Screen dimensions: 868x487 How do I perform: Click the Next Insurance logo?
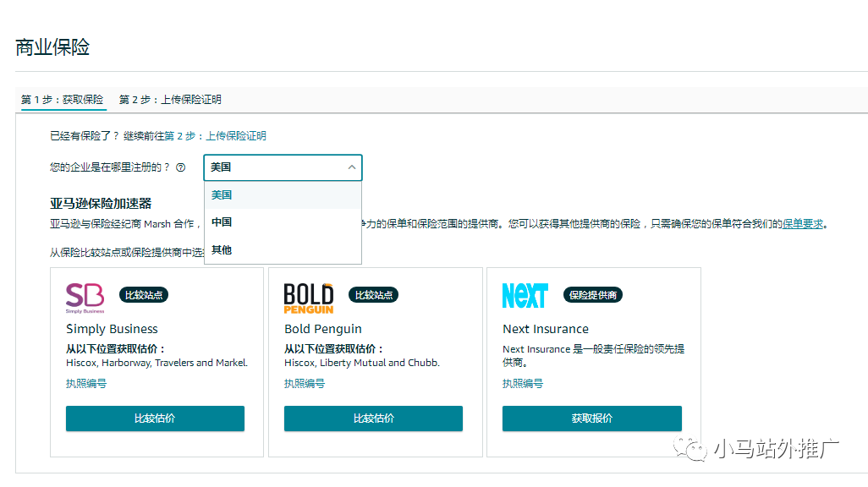point(525,296)
